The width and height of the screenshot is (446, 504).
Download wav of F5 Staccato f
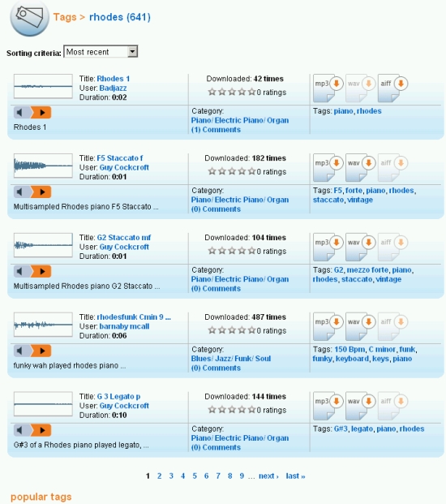(x=359, y=167)
